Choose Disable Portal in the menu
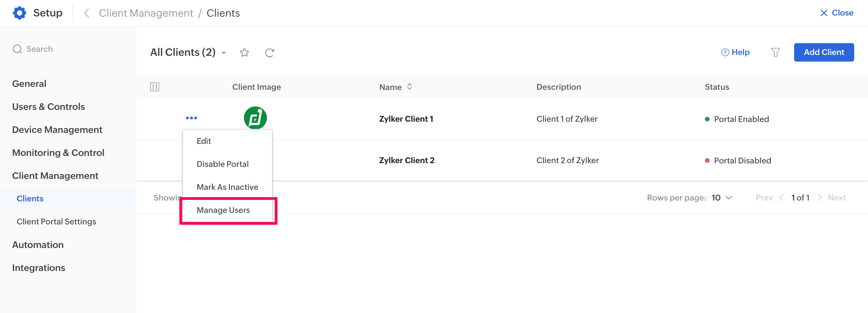This screenshot has width=868, height=313. point(222,164)
